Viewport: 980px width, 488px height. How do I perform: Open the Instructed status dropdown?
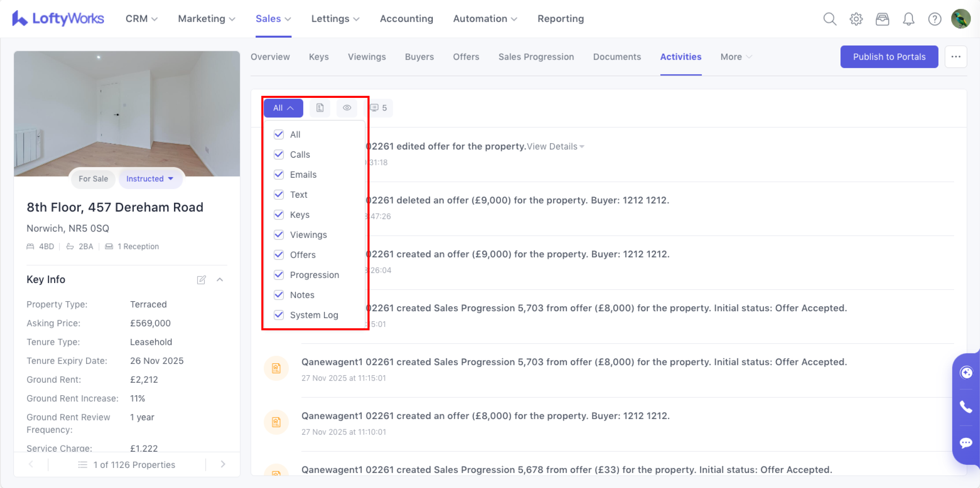[x=150, y=179]
